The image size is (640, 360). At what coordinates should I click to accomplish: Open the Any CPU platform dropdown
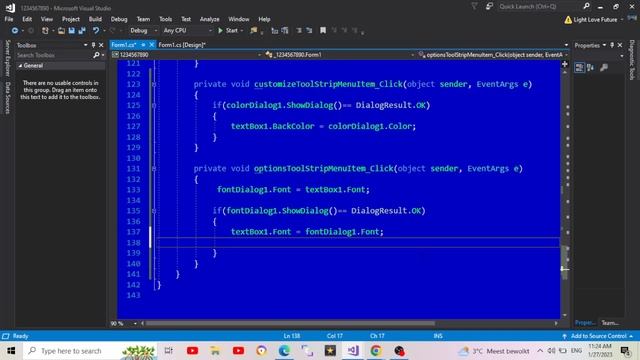point(187,31)
